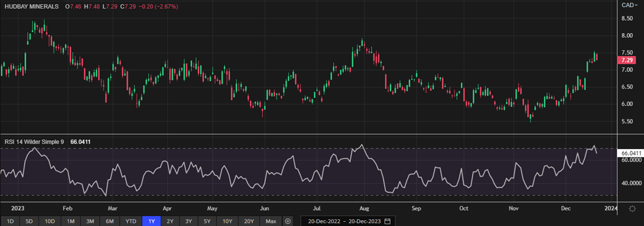The height and width of the screenshot is (226, 644).
Task: Open the calendar icon in date range
Action: pyautogui.click(x=388, y=221)
